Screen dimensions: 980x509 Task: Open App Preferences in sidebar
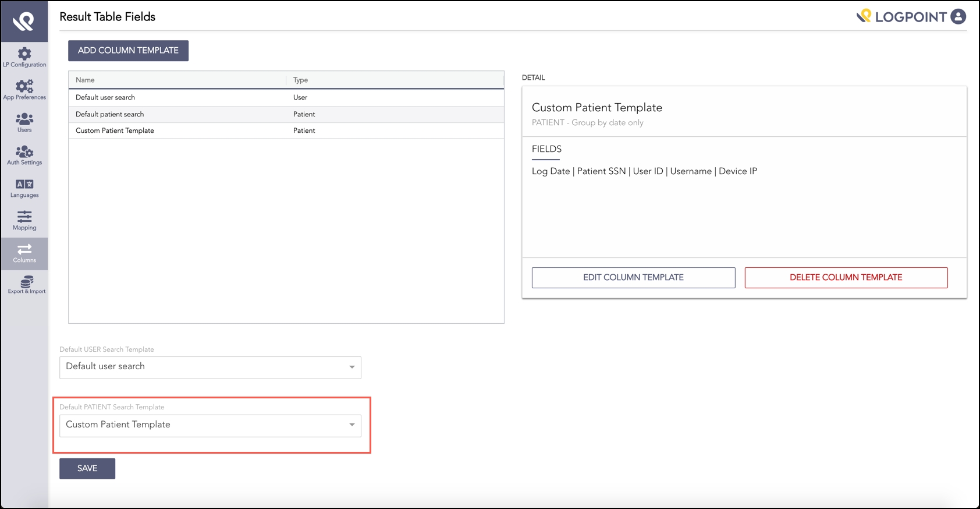pyautogui.click(x=24, y=87)
